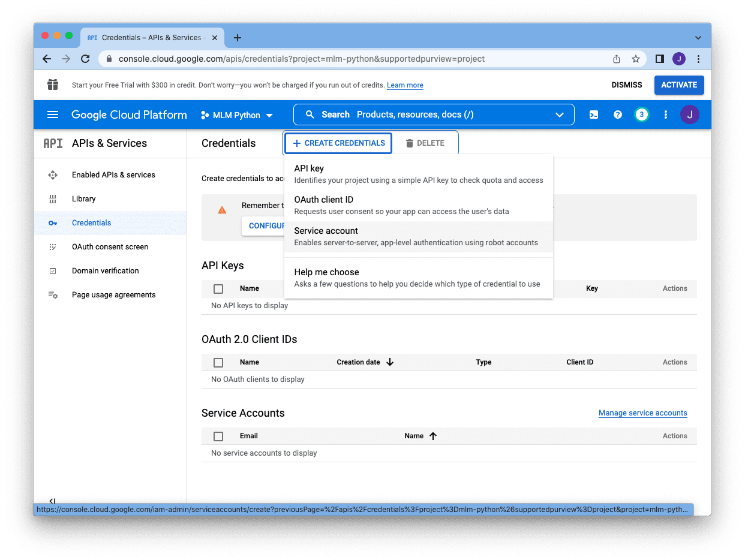
Task: Select all API Keys checkbox
Action: click(218, 288)
